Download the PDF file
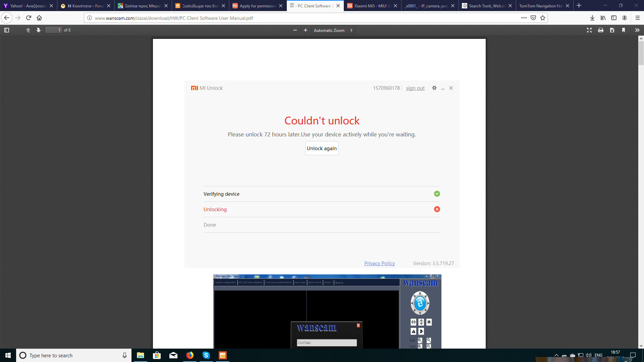 tap(612, 30)
